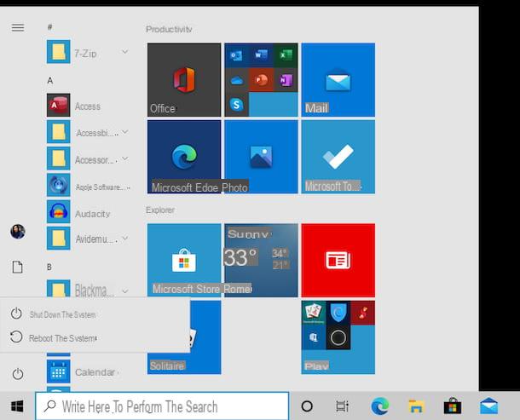Open the hamburger menu in Start
The height and width of the screenshot is (420, 520).
pos(18,27)
